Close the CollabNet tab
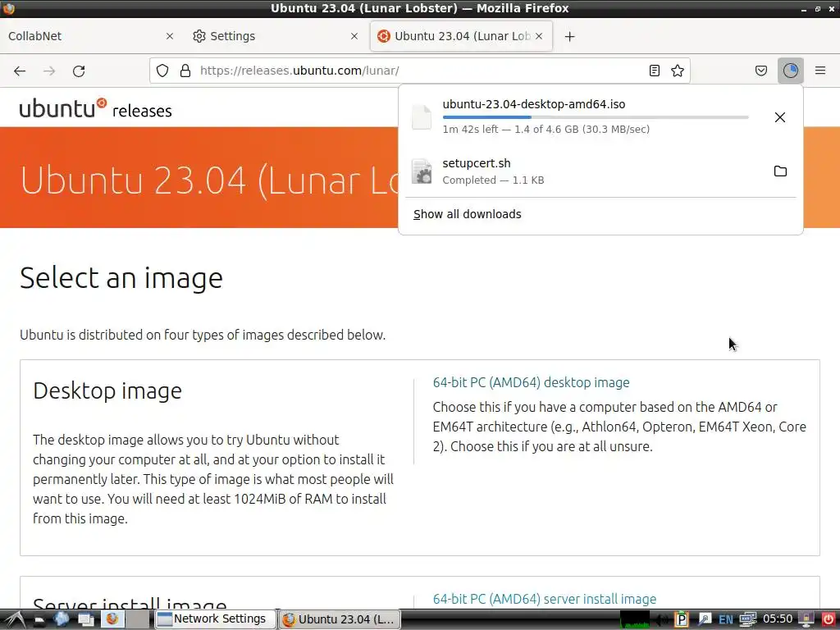 coord(170,36)
